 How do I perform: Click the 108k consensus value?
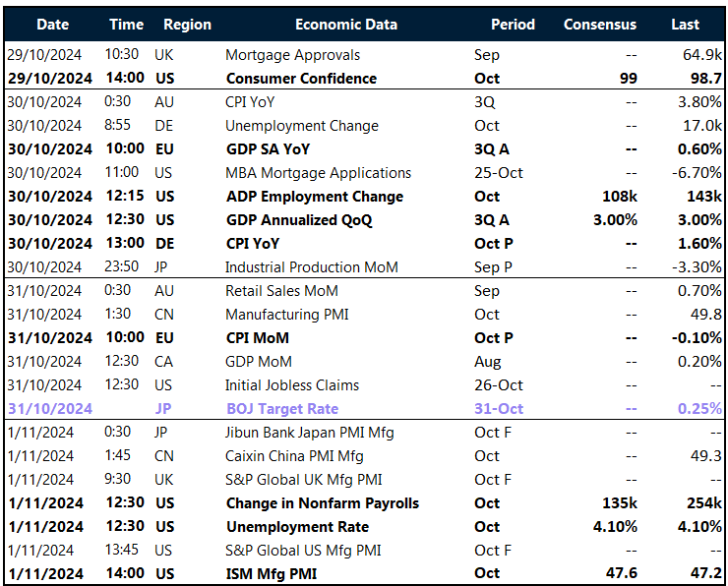point(619,197)
